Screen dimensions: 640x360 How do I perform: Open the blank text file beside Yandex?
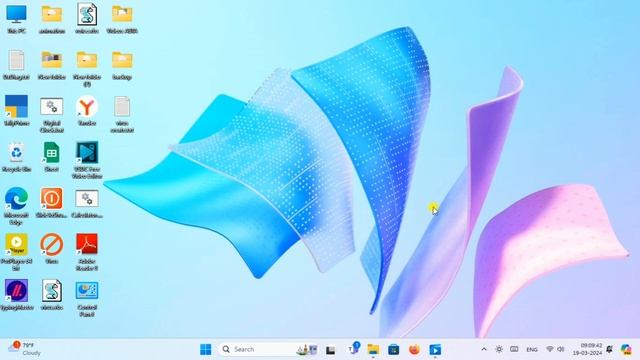click(x=122, y=115)
